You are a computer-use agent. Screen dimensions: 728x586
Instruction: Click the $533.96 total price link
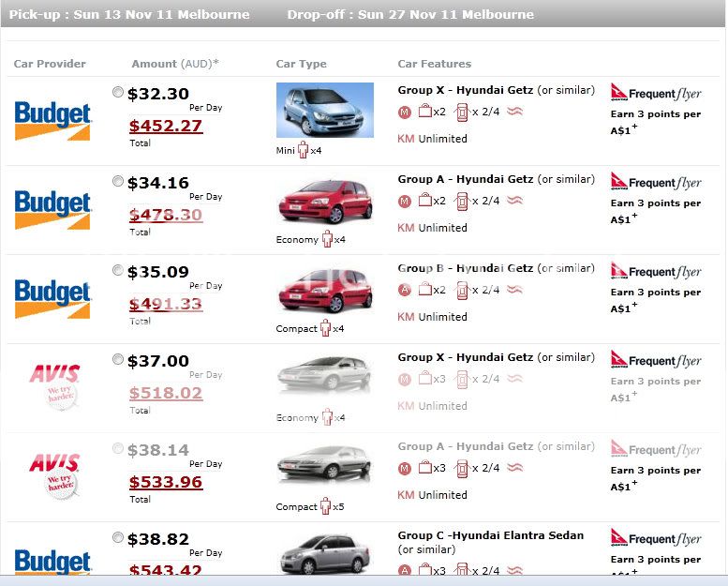pyautogui.click(x=166, y=482)
